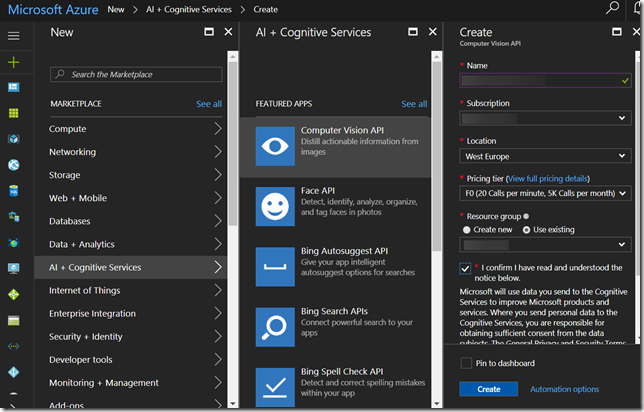Click the Bing Autosuggest API icon
The image size is (644, 412).
click(x=275, y=265)
